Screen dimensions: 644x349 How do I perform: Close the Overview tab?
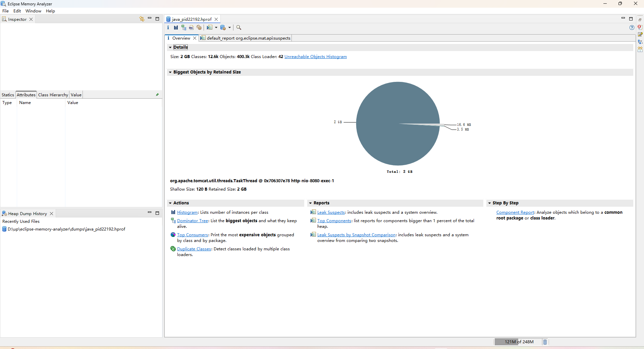[195, 38]
